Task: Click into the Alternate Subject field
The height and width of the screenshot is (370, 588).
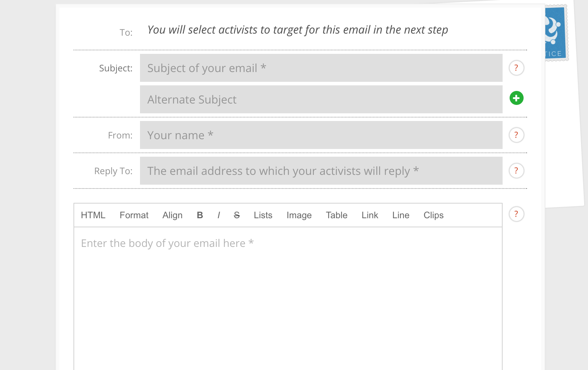Action: click(321, 99)
